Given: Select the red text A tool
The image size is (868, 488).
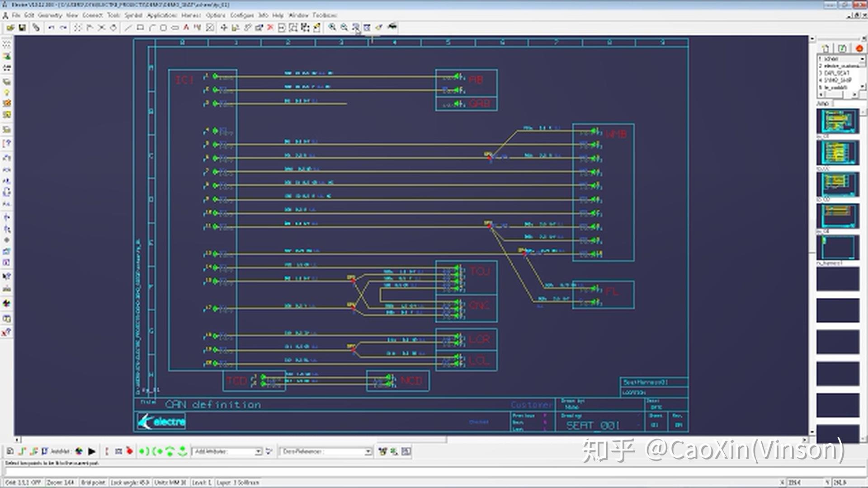Looking at the screenshot, I should (186, 28).
